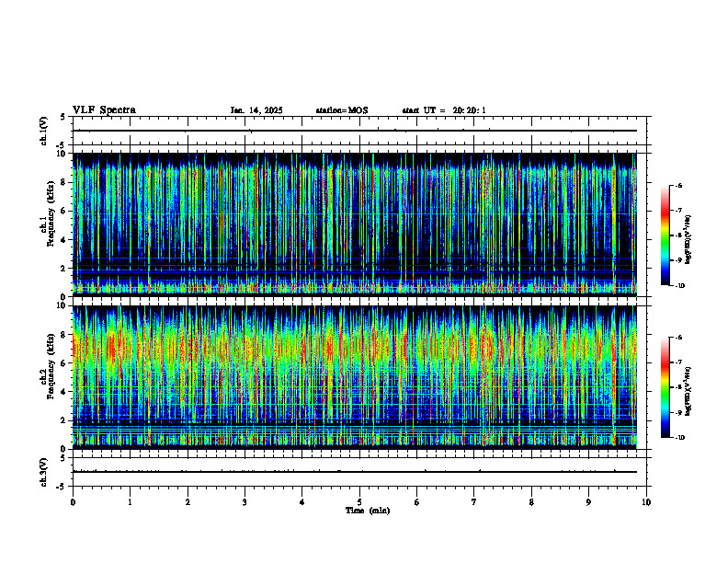Click inside the ch.1 spectrogram panel
This screenshot has height=563, width=728.
point(355,224)
